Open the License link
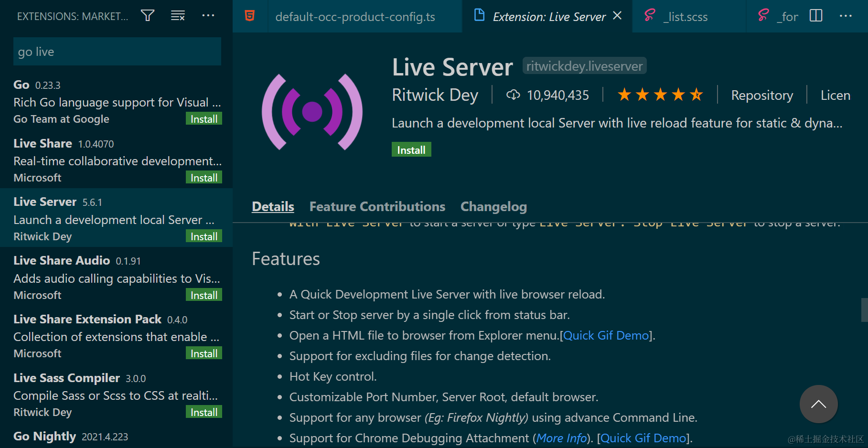Image resolution: width=868 pixels, height=448 pixels. click(835, 95)
